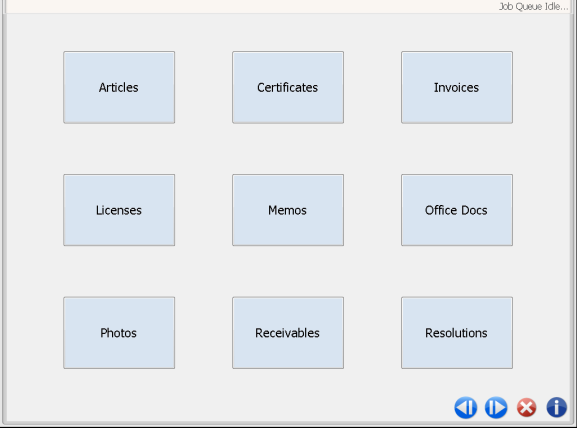The image size is (577, 428).
Task: Click the empty status bar strip at top
Action: 250,6
